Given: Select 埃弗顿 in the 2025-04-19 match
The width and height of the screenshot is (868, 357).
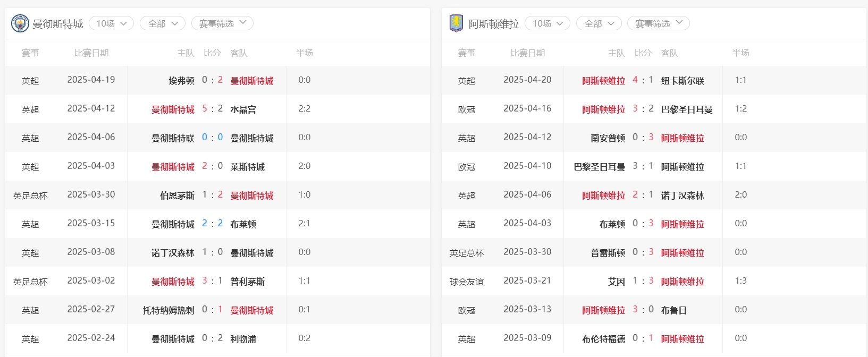Looking at the screenshot, I should click(181, 81).
